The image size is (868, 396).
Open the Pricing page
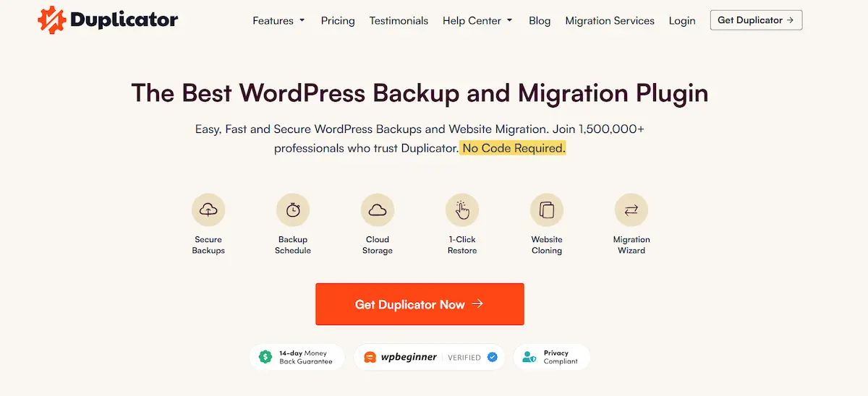point(338,21)
